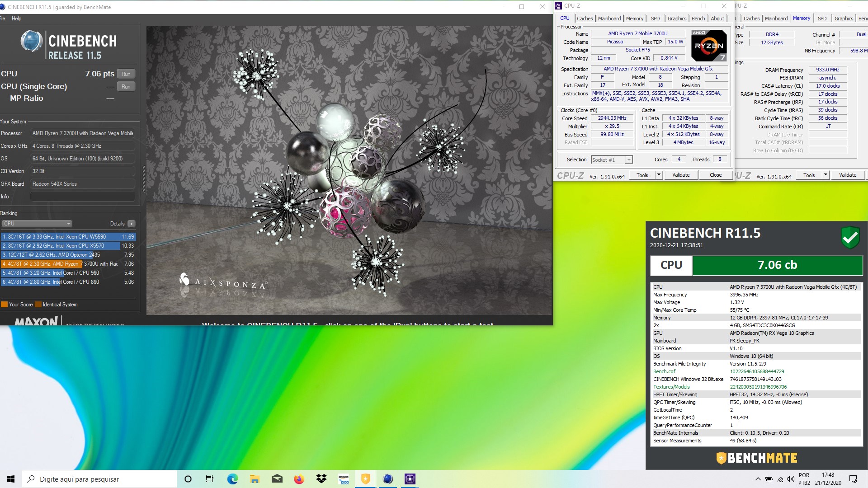The image size is (868, 488).
Task: Open the SPD tab in rear CPU-Z window
Action: 822,19
